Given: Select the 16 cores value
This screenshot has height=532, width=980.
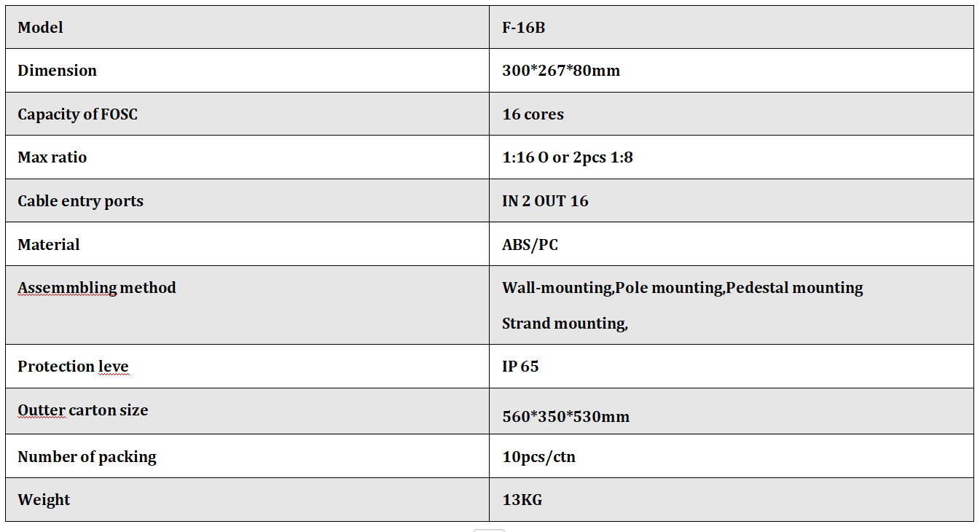Looking at the screenshot, I should pyautogui.click(x=533, y=114).
